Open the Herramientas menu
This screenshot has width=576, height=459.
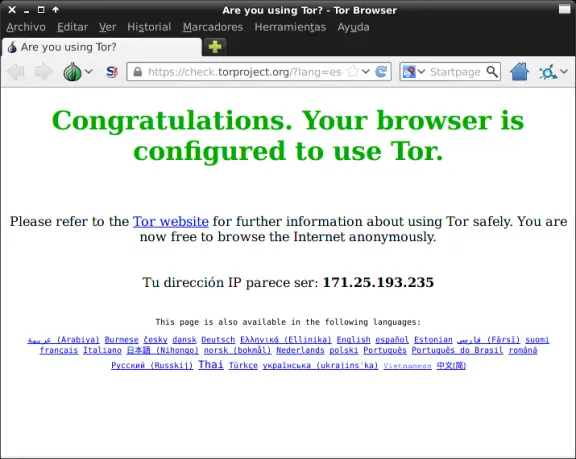[x=290, y=27]
